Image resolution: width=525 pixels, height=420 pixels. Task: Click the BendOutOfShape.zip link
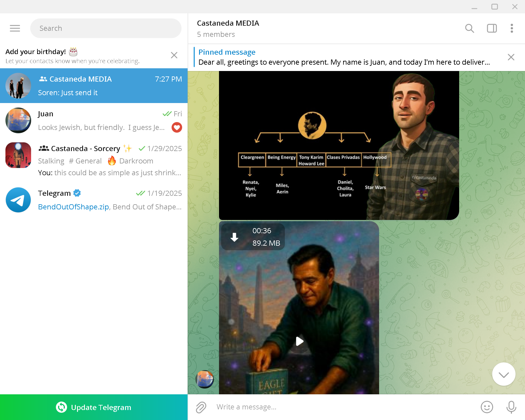tap(73, 207)
